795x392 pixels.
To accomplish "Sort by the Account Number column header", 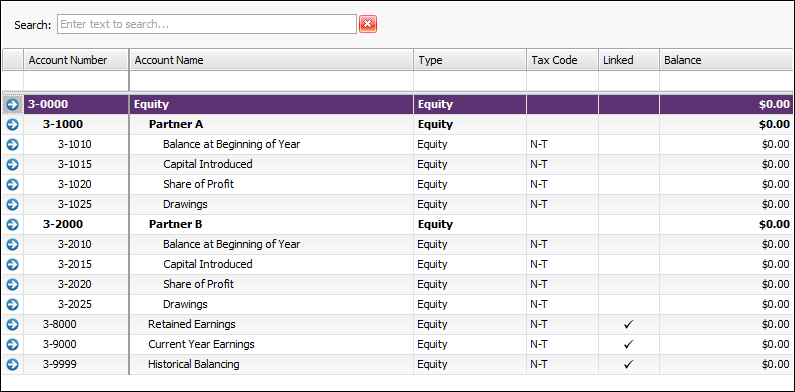I will pos(76,60).
